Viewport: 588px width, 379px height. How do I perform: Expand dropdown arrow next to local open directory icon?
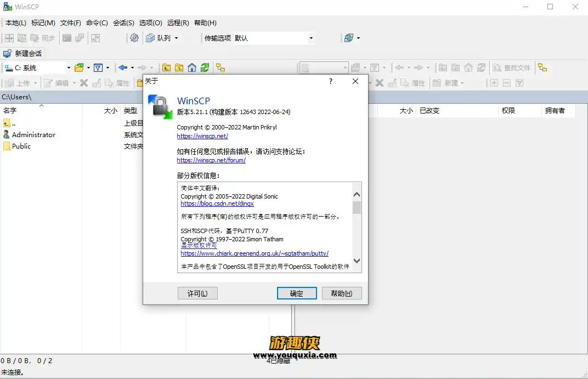pyautogui.click(x=88, y=68)
